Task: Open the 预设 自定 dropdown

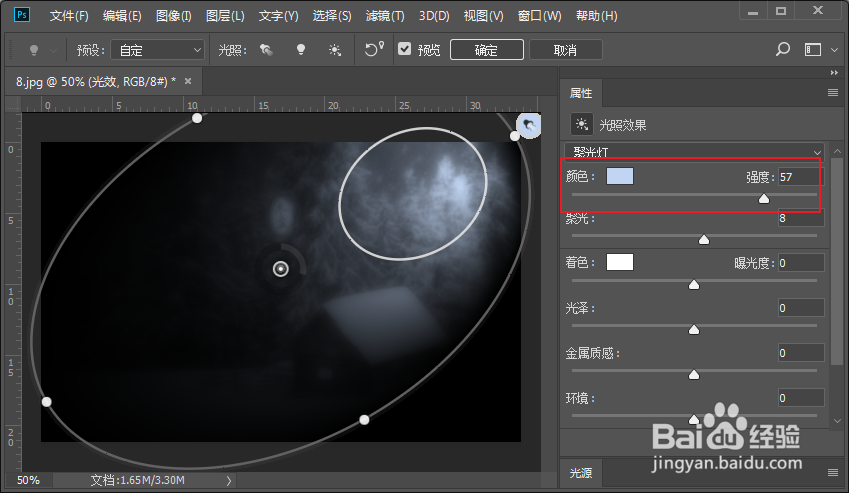Action: pyautogui.click(x=158, y=50)
